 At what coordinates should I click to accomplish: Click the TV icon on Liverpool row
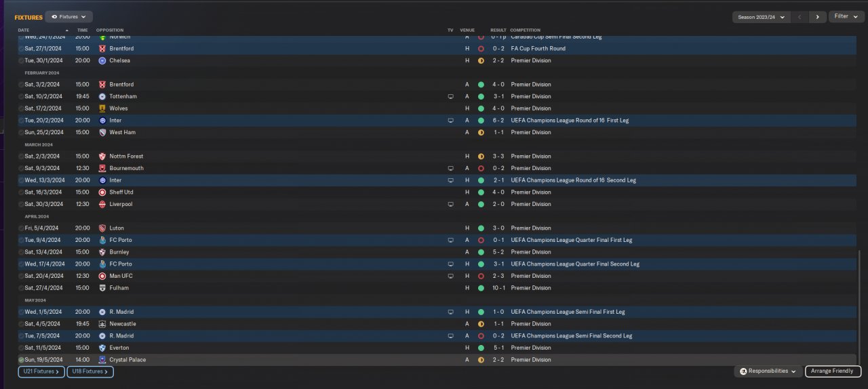[450, 204]
